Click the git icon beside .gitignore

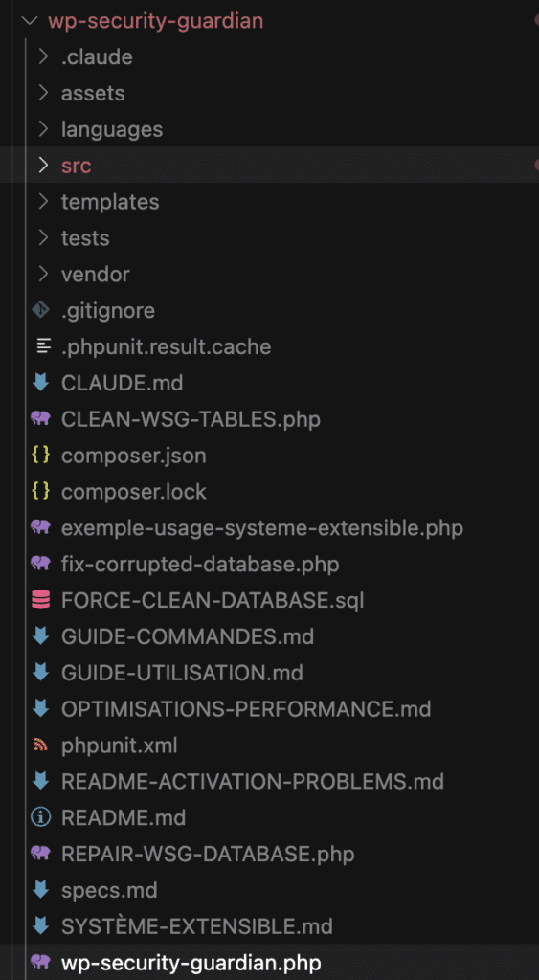point(40,310)
